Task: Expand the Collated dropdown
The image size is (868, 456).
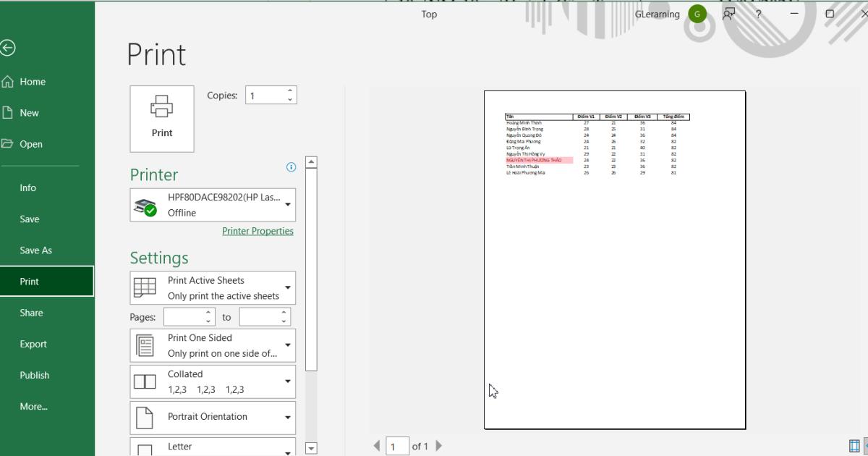Action: (x=213, y=381)
